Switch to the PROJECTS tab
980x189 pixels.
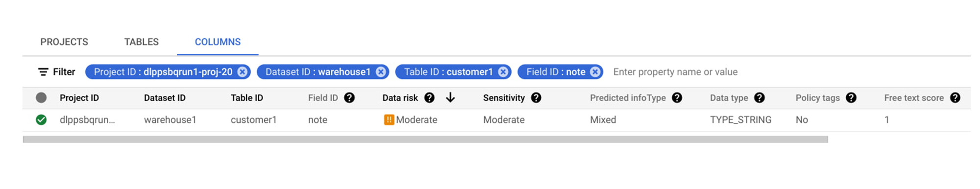pos(64,42)
